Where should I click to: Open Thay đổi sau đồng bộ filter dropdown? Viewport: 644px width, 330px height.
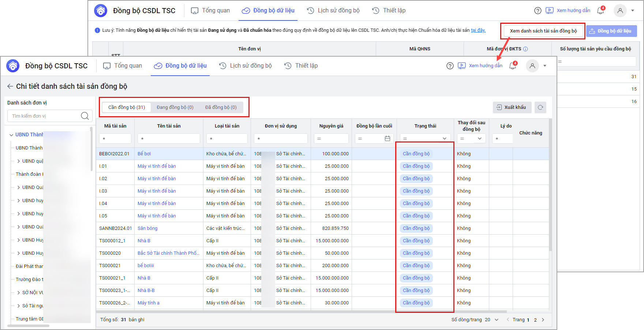point(479,139)
